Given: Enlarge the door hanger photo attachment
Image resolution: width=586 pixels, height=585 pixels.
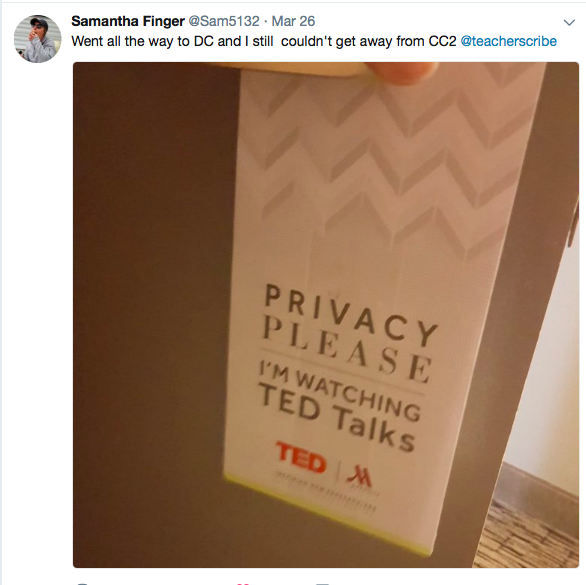Looking at the screenshot, I should pyautogui.click(x=326, y=315).
